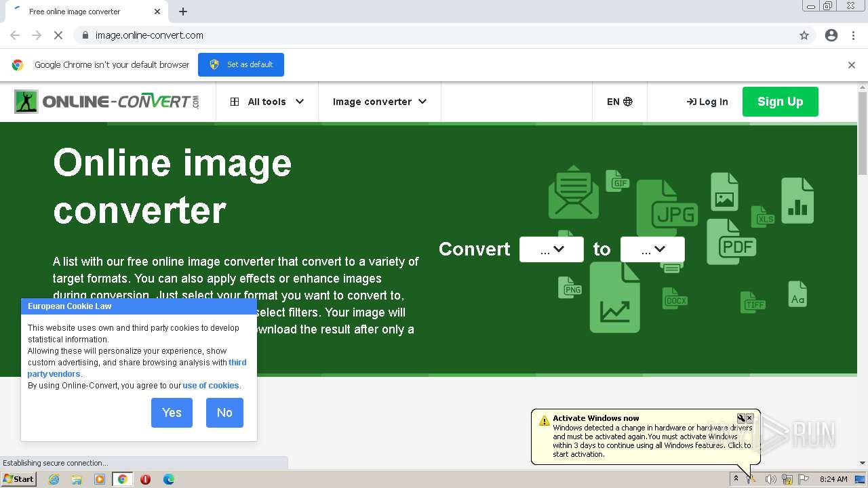Click the PNG file icon in banner
This screenshot has height=488, width=868.
[x=570, y=287]
